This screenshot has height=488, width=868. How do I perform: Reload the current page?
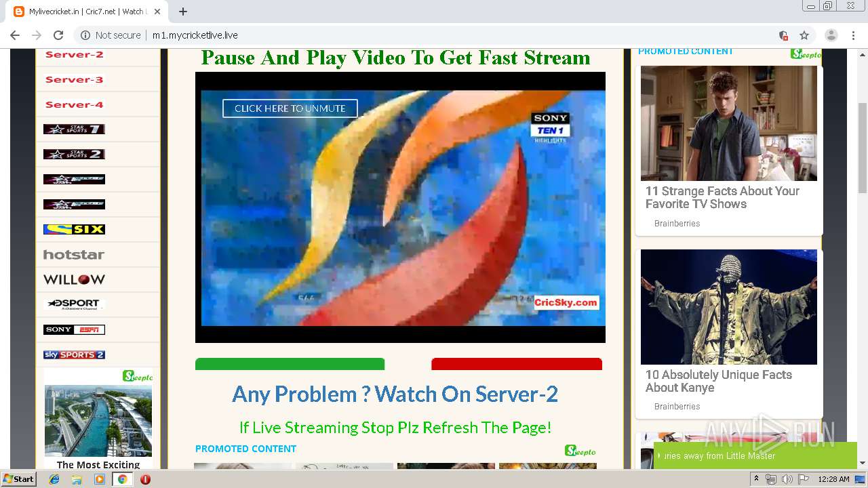pyautogui.click(x=58, y=35)
